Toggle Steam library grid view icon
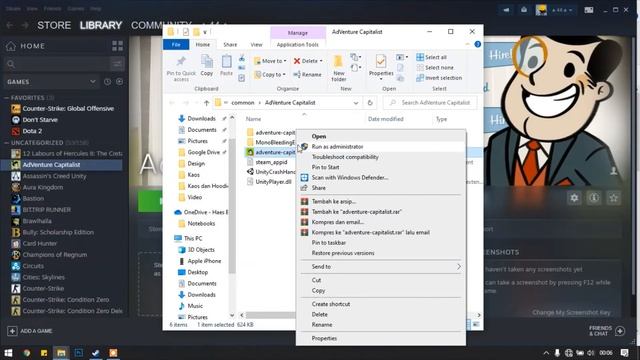This screenshot has height=360, width=640. pos(118,46)
